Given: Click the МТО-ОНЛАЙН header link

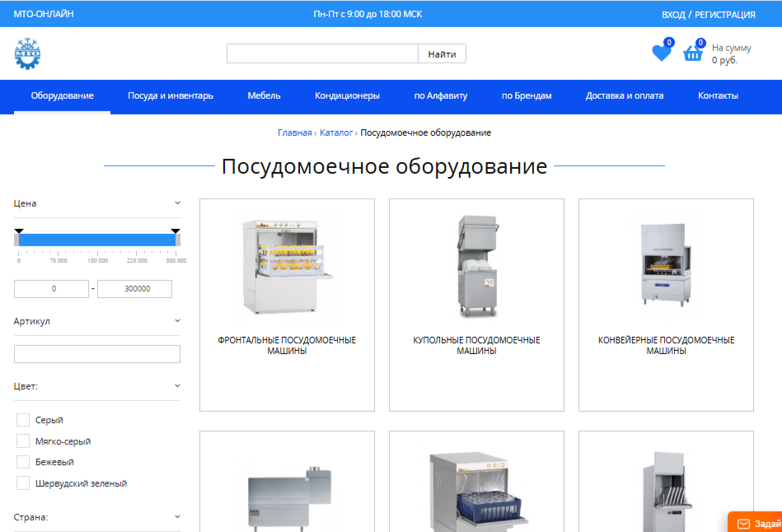Looking at the screenshot, I should pyautogui.click(x=44, y=14).
